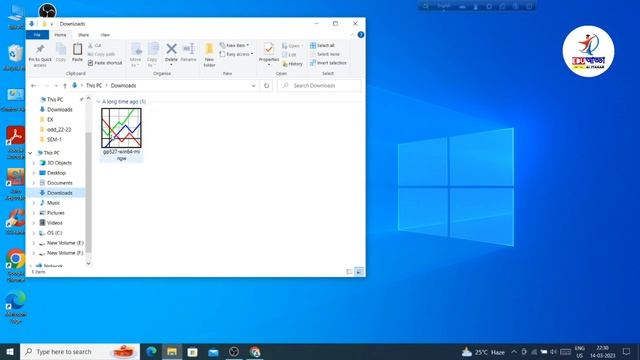The height and width of the screenshot is (360, 640).
Task: Click Copy path in the ribbon
Action: pos(101,54)
